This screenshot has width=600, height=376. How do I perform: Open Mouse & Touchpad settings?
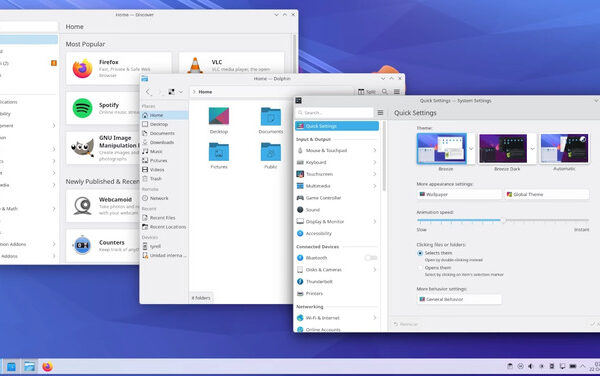pyautogui.click(x=337, y=150)
